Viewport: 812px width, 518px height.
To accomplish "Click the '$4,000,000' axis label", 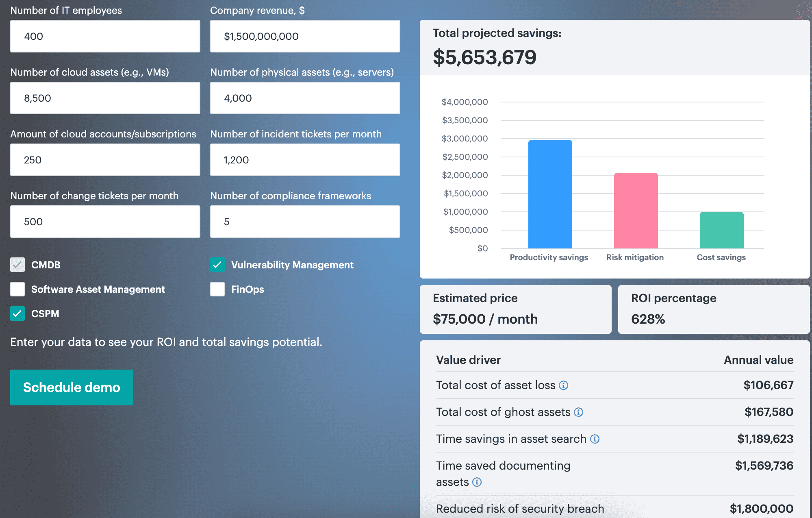I will click(465, 102).
